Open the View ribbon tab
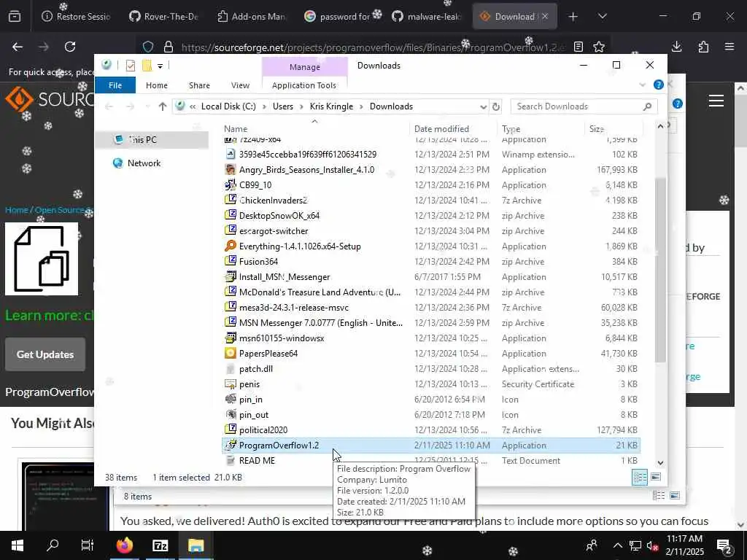 click(x=240, y=85)
